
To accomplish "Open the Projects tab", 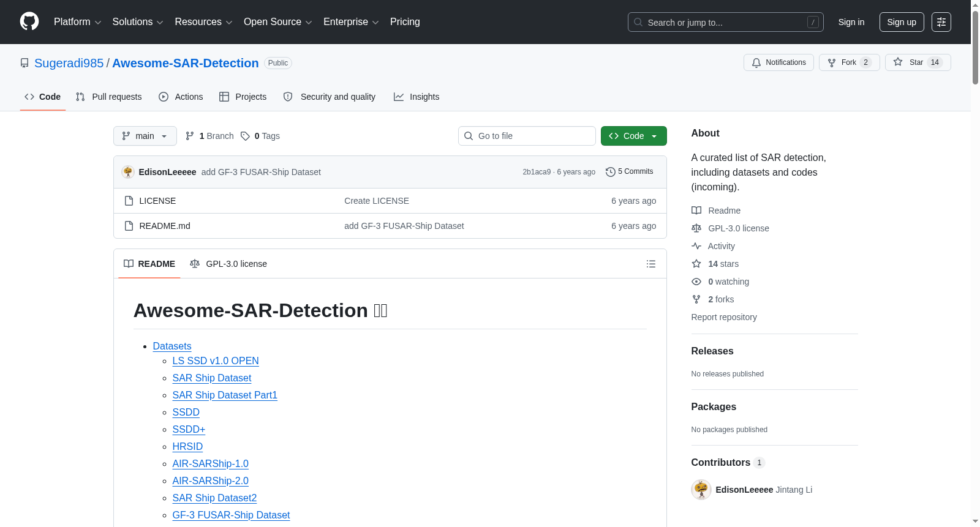I will pos(243,97).
